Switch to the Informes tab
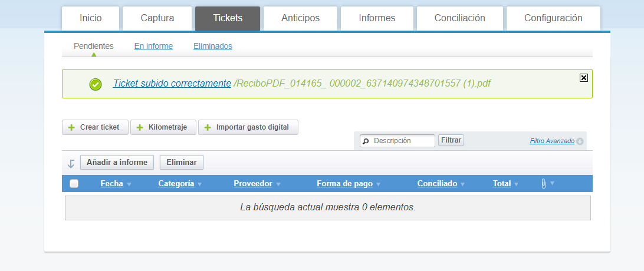This screenshot has width=644, height=271. [377, 18]
